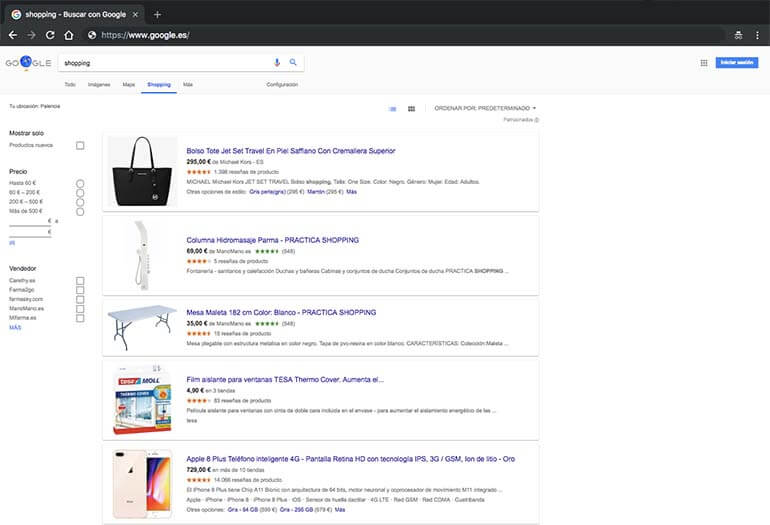Select Más de 500 € price radio

(80, 212)
